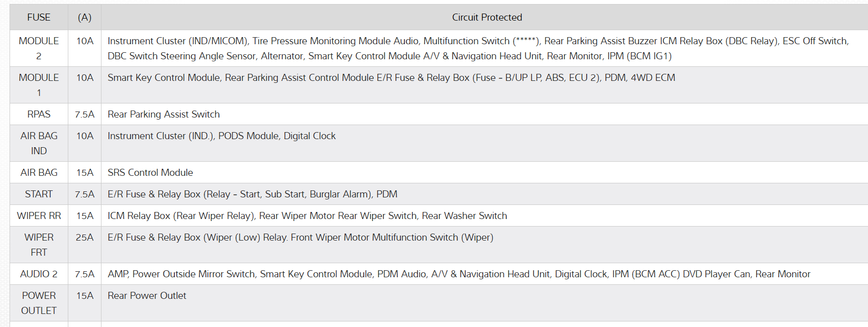Select the Rear Power Outlet description
868x327 pixels.
point(147,296)
